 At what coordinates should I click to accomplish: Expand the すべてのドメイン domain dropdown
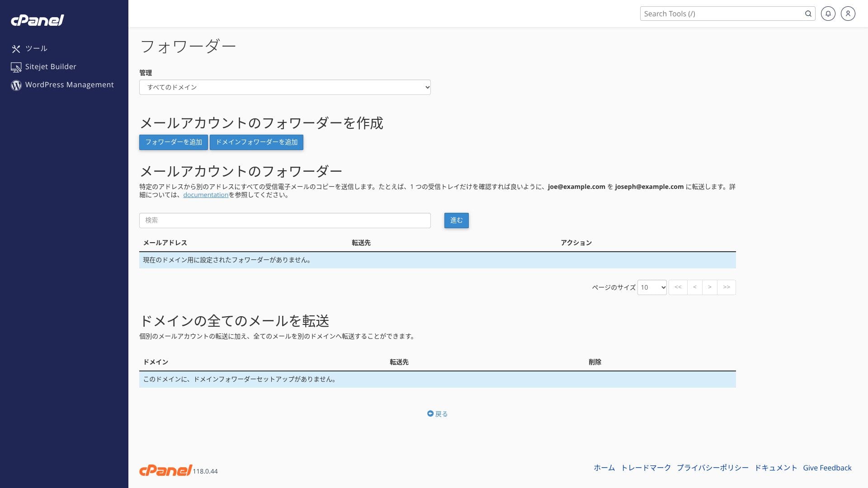coord(285,87)
